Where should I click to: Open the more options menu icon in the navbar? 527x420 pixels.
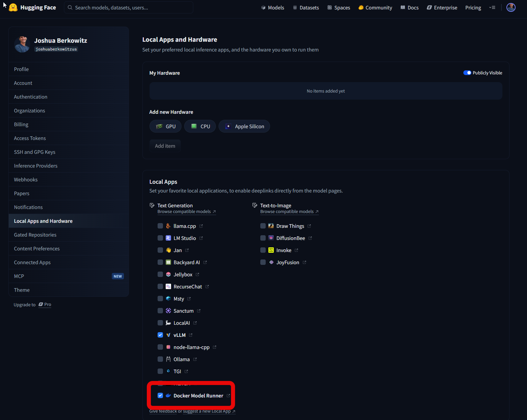point(492,7)
